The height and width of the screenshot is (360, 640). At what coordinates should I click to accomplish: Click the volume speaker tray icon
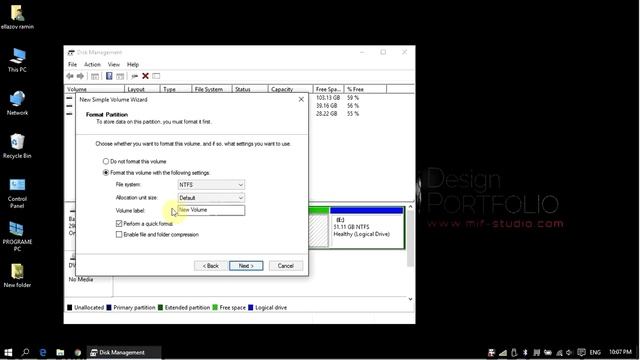(x=569, y=353)
